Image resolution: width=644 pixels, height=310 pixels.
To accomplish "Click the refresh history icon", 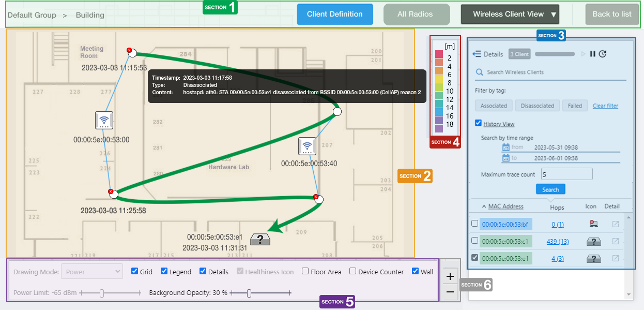I will click(603, 54).
